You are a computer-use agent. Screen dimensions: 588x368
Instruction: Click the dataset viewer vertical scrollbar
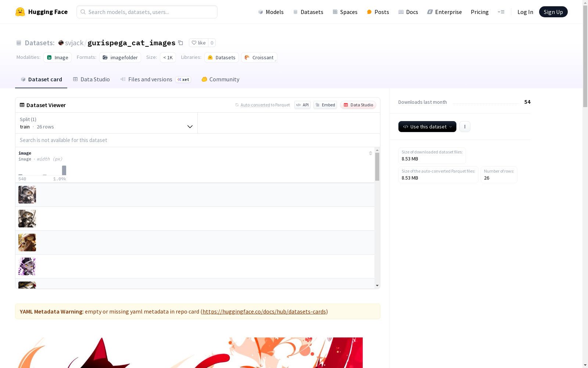pyautogui.click(x=377, y=167)
